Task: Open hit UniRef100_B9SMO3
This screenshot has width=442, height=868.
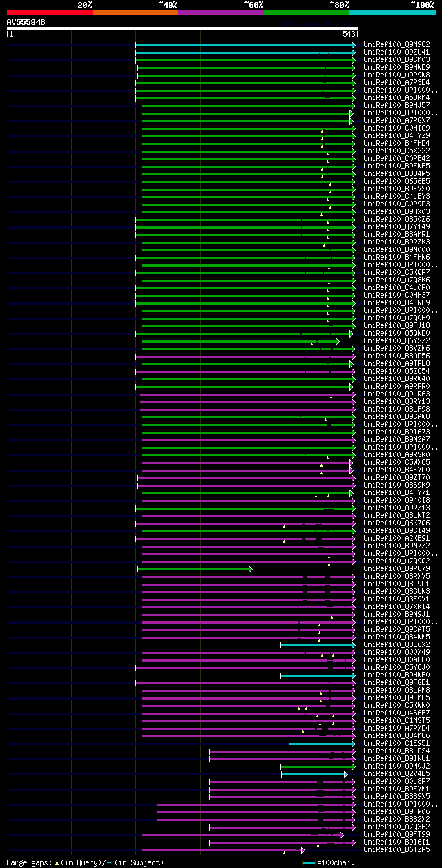Action: pyautogui.click(x=396, y=59)
